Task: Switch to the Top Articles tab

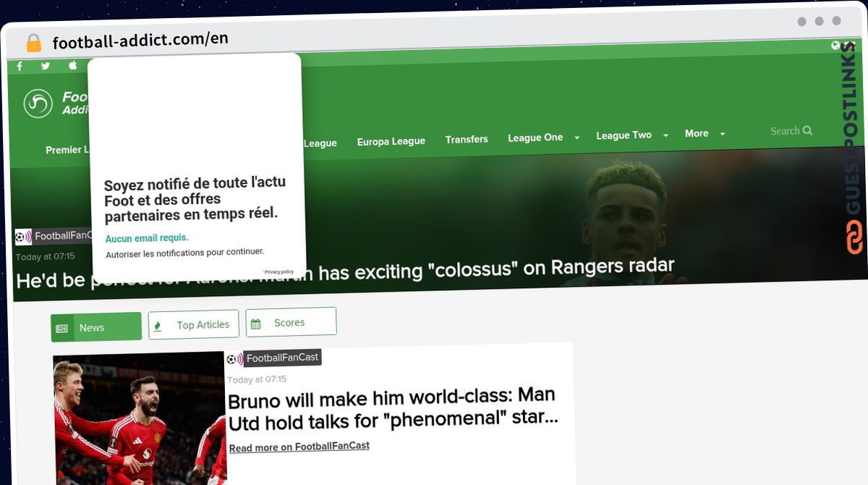Action: pos(193,325)
